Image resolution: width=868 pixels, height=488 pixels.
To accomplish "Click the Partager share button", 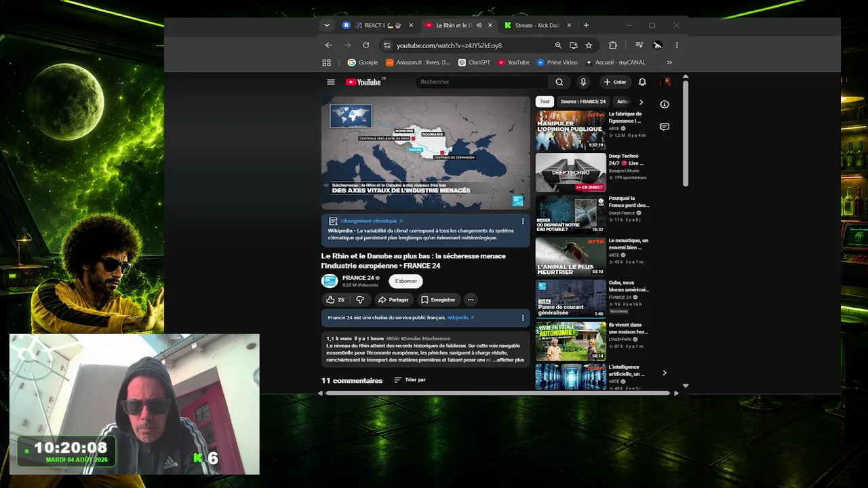I will point(393,300).
